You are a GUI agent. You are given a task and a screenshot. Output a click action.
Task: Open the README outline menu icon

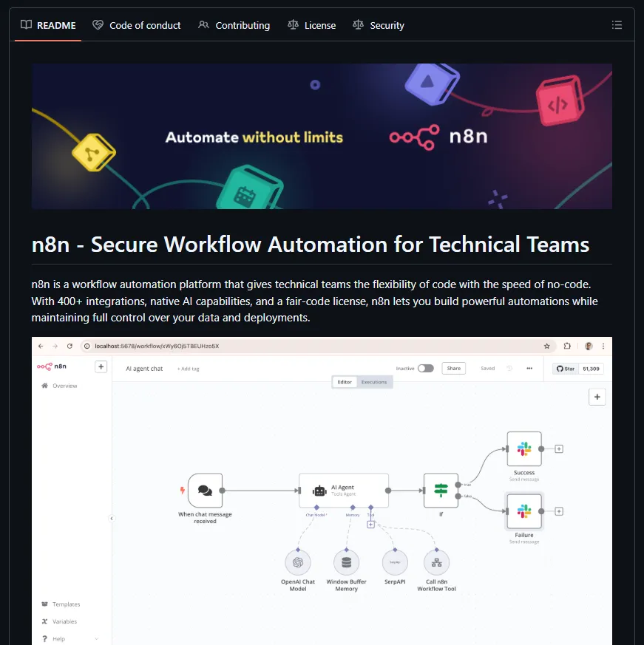tap(617, 25)
